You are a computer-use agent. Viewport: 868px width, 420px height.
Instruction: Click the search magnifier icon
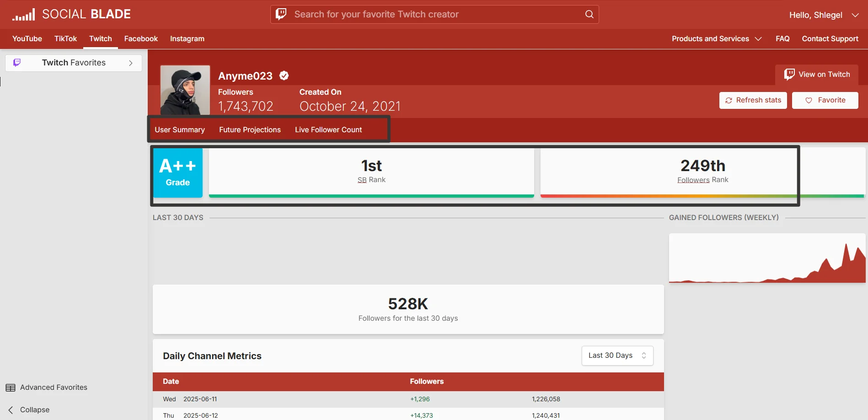[589, 14]
